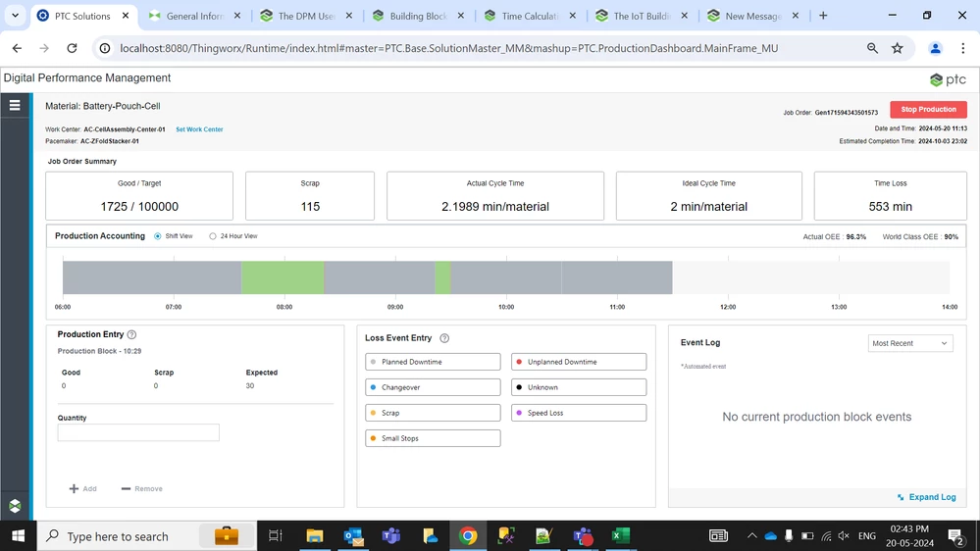Switch to The IoT Building tab

(x=642, y=17)
